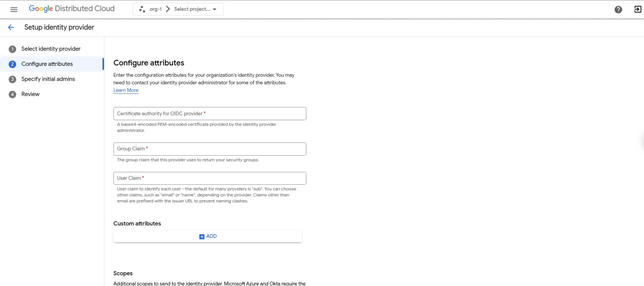This screenshot has width=644, height=286.
Task: Click org-1 in the breadcrumb selector
Action: tap(155, 9)
